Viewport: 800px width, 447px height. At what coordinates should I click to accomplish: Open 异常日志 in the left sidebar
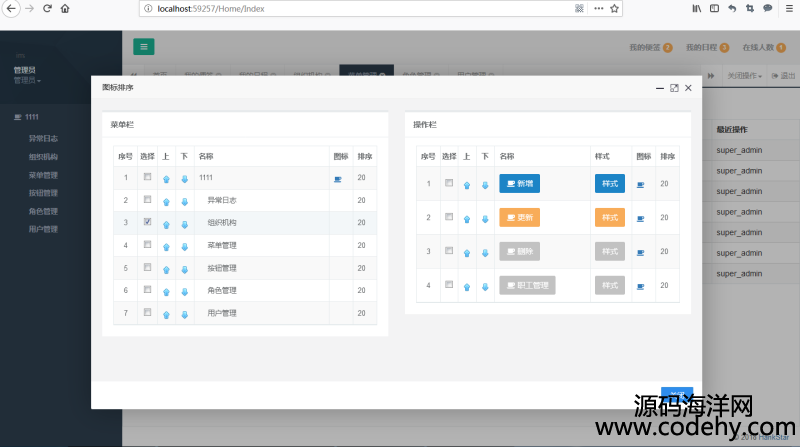(43, 139)
